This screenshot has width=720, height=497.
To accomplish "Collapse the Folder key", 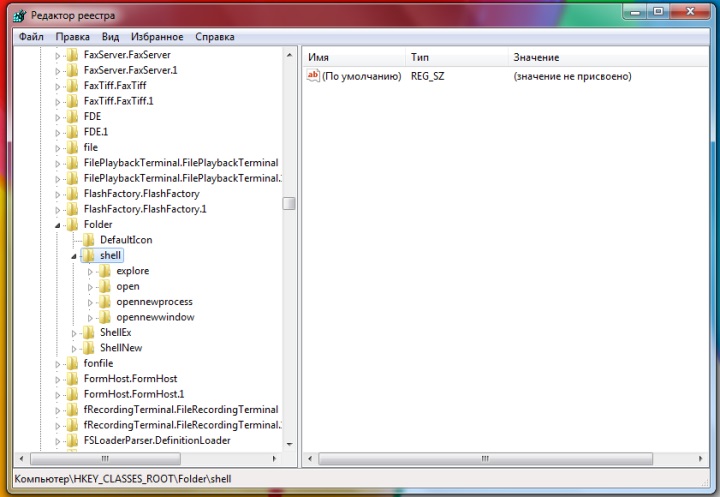I will click(x=57, y=226).
